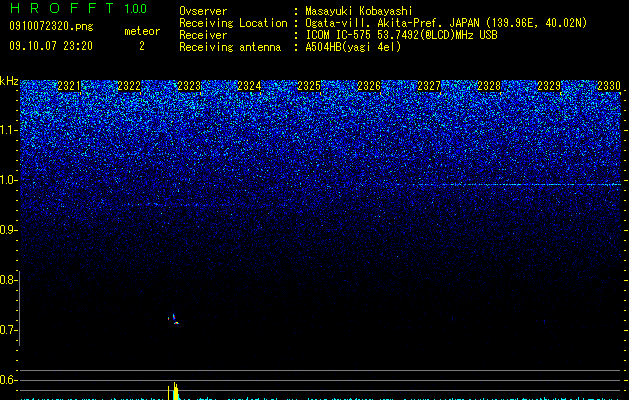Viewport: 629px width, 400px height.
Task: Click the meteor echo in the spectrogram
Action: pos(174,319)
